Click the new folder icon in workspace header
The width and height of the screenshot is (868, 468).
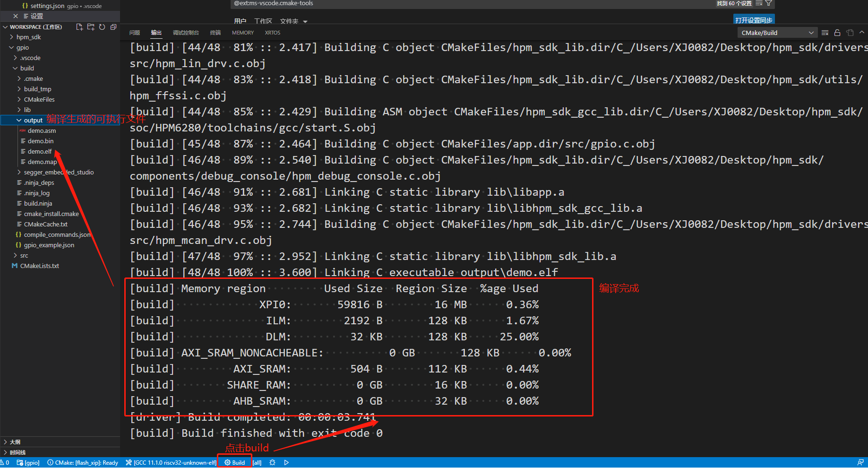(91, 27)
